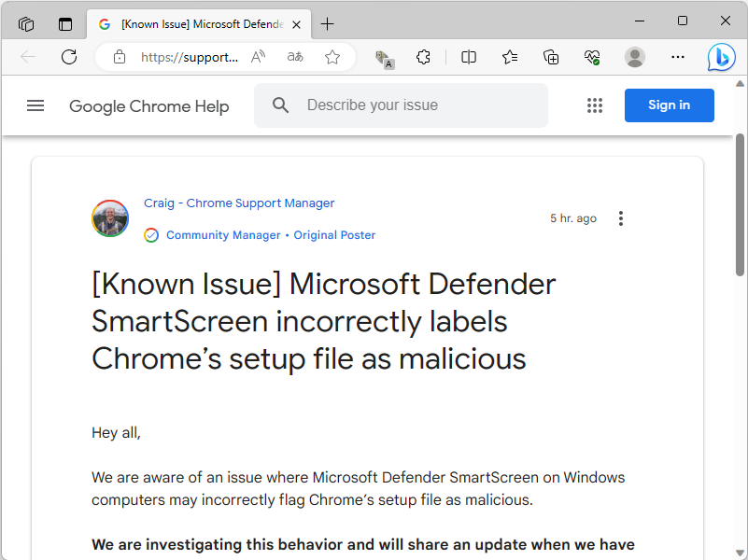The height and width of the screenshot is (560, 748).
Task: Open the post options three-dot menu
Action: click(x=620, y=217)
